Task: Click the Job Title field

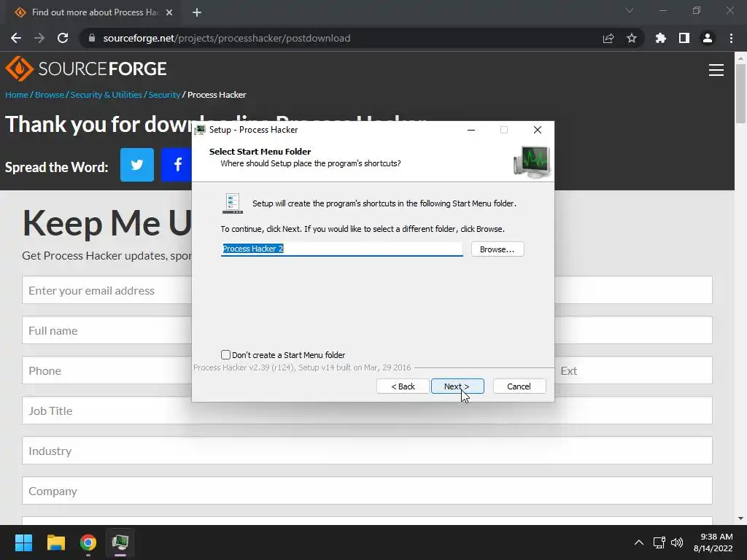Action: click(x=367, y=410)
